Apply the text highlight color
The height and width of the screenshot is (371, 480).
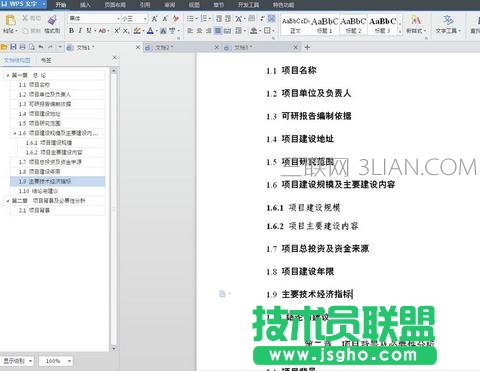pos(137,31)
